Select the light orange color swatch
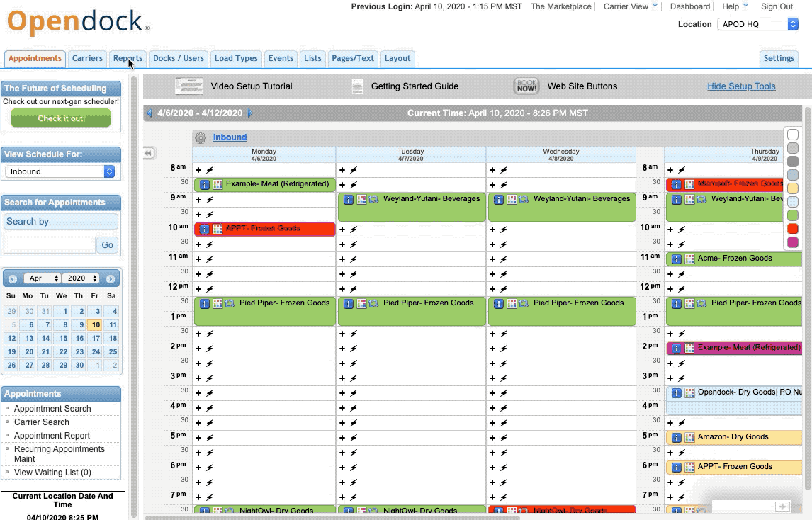Viewport: 812px width, 520px height. tap(792, 188)
